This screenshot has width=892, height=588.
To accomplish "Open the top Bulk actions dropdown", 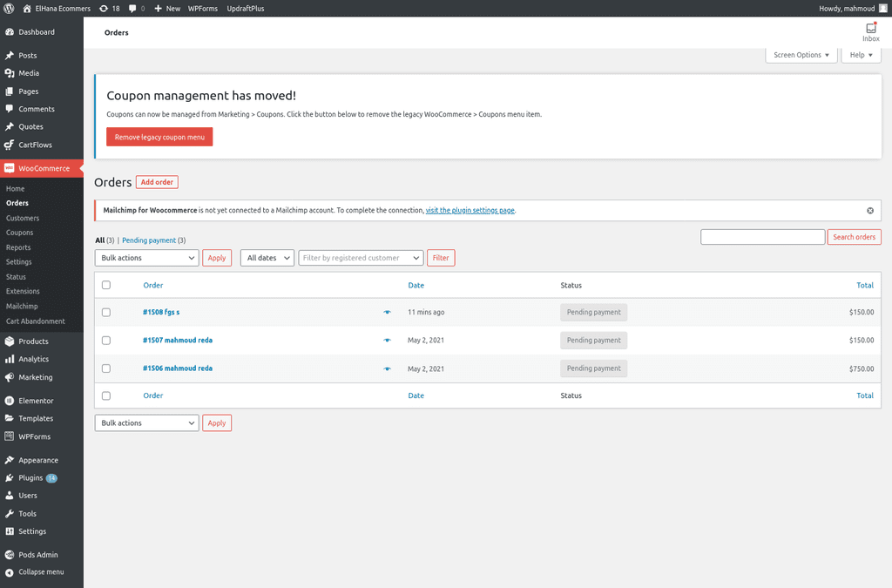I will [x=146, y=258].
